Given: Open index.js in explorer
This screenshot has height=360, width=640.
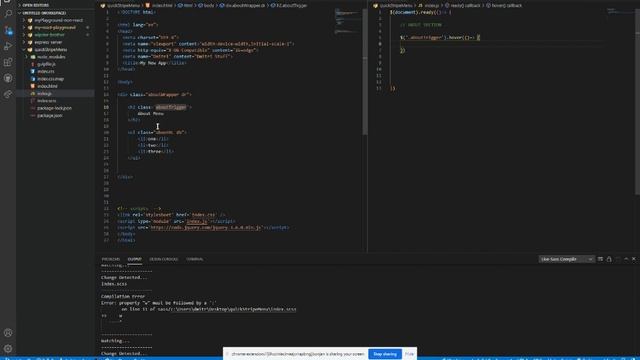Looking at the screenshot, I should [x=44, y=93].
